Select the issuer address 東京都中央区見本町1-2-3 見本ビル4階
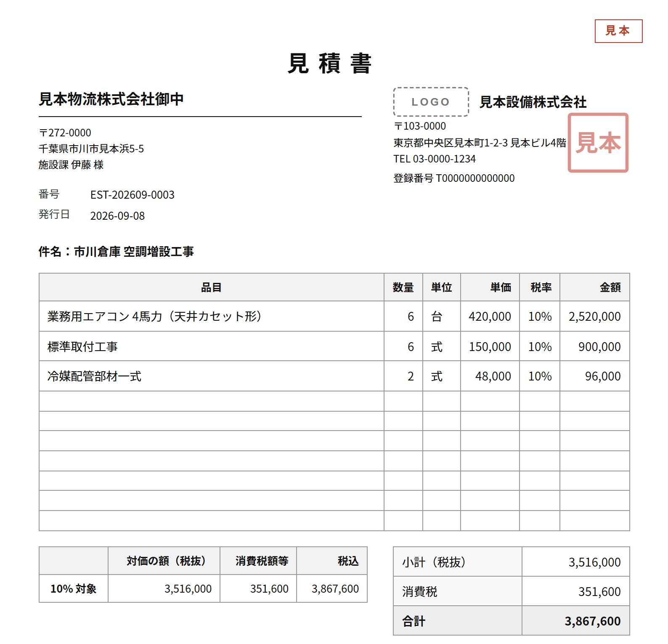 click(x=480, y=143)
